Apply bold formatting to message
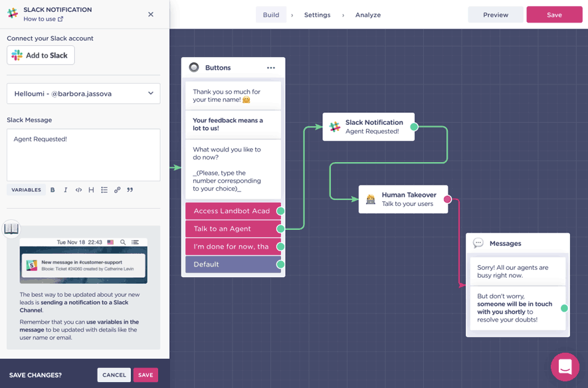This screenshot has width=588, height=388. (x=52, y=190)
